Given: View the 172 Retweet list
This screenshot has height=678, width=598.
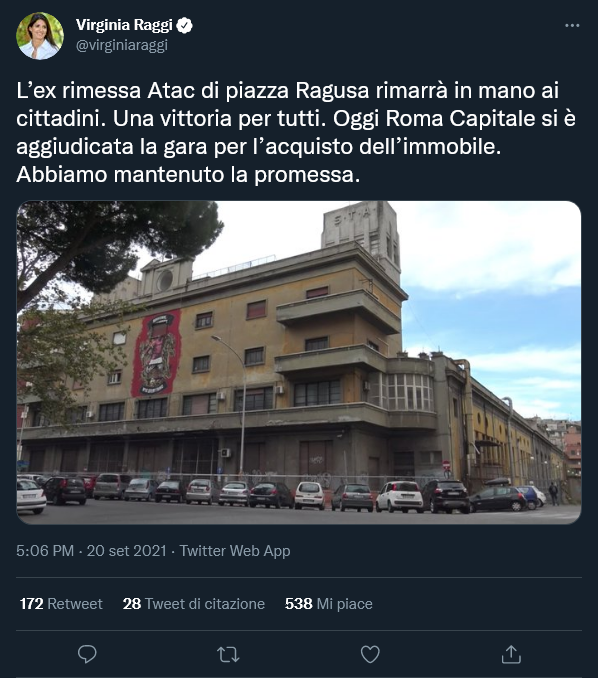Looking at the screenshot, I should click(61, 604).
